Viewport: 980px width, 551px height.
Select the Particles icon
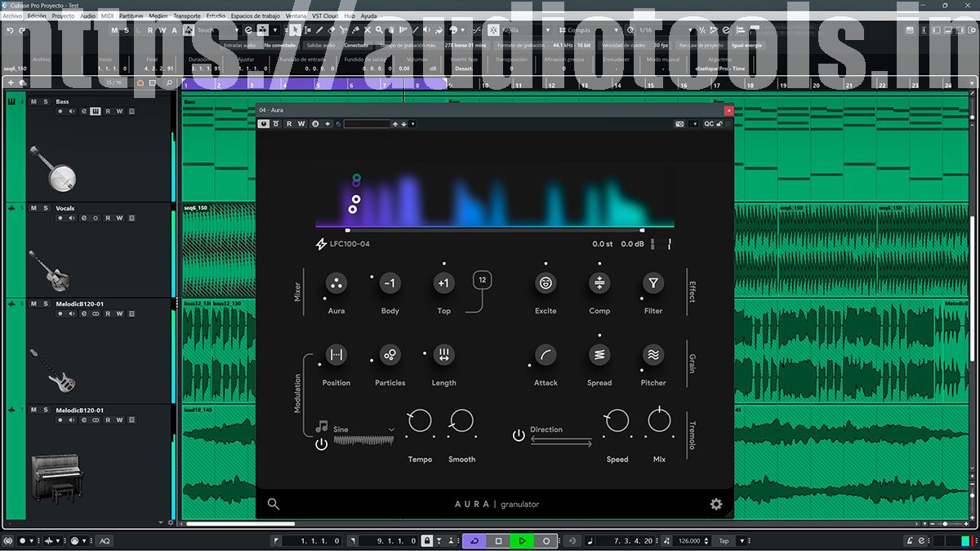[390, 355]
